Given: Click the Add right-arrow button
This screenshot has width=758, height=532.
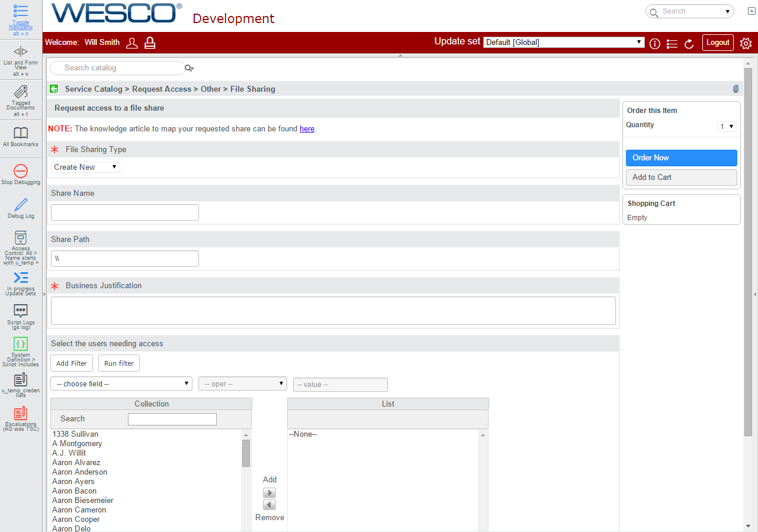Looking at the screenshot, I should 269,493.
